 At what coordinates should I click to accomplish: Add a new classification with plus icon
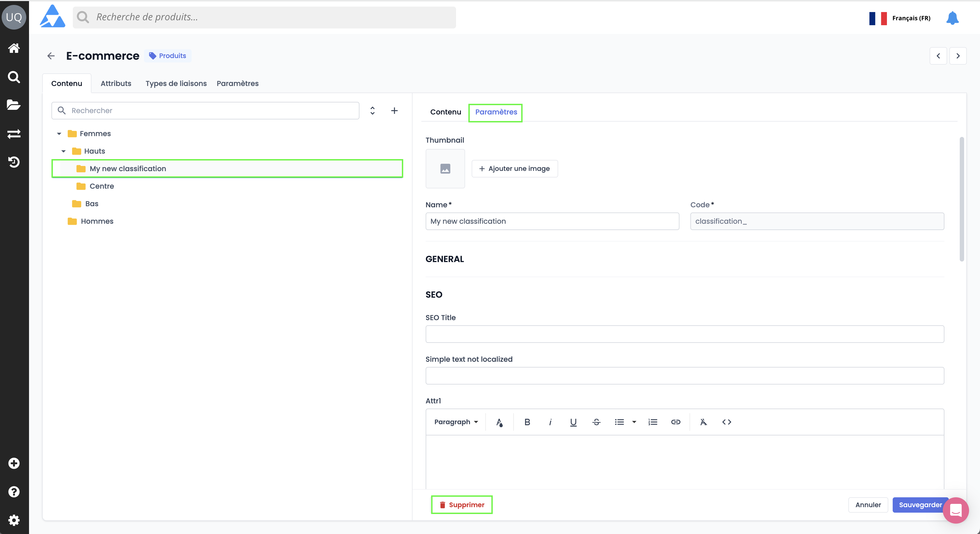click(394, 110)
